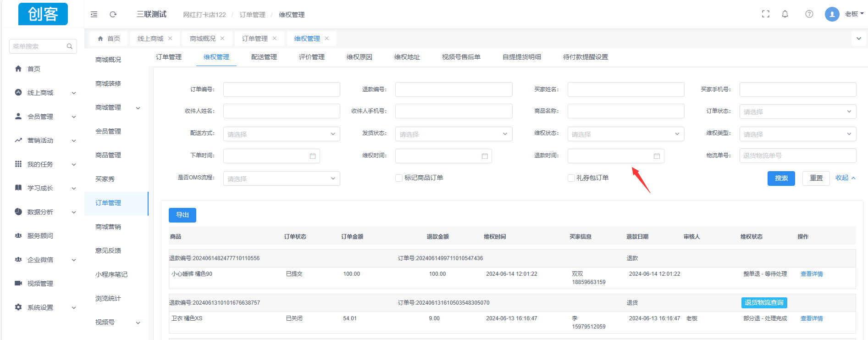Click the page refresh icon

tap(113, 14)
